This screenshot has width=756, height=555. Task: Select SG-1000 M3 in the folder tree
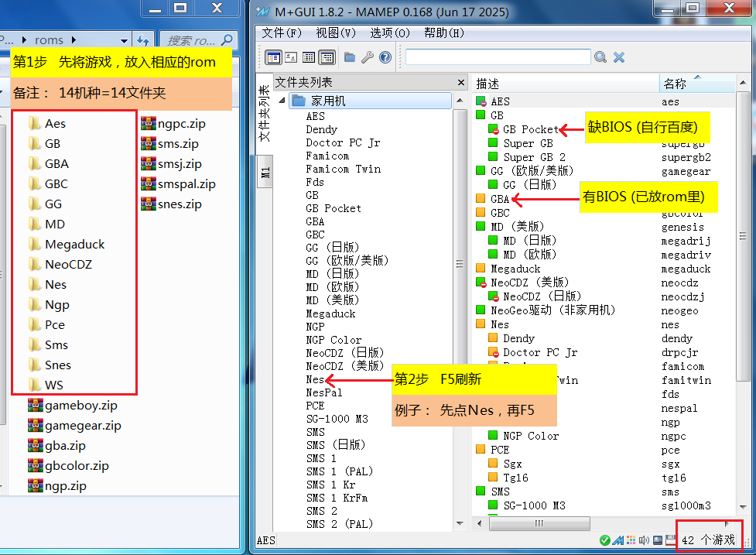pyautogui.click(x=337, y=419)
